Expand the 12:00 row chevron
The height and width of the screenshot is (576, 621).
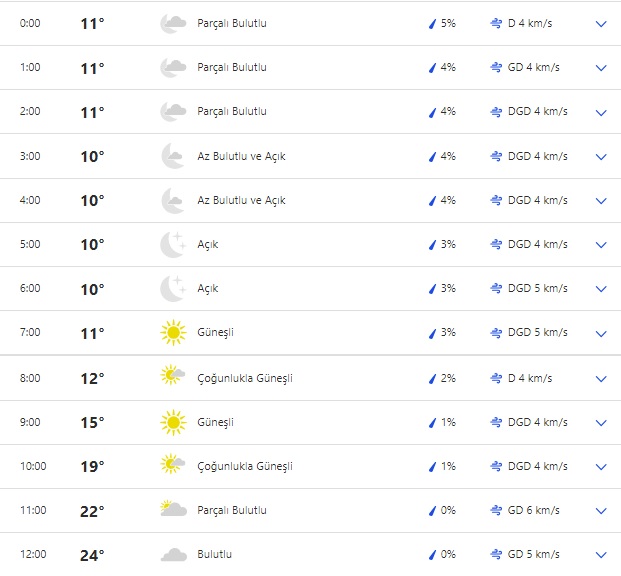click(601, 555)
